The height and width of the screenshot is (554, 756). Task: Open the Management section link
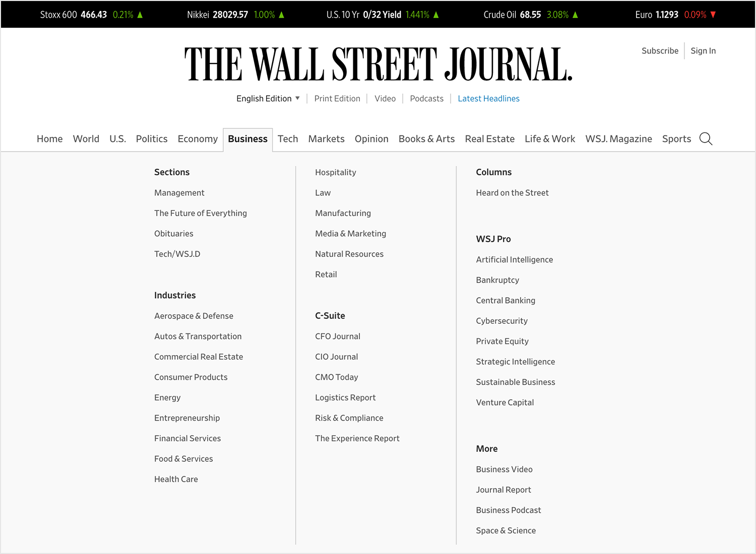click(x=179, y=193)
